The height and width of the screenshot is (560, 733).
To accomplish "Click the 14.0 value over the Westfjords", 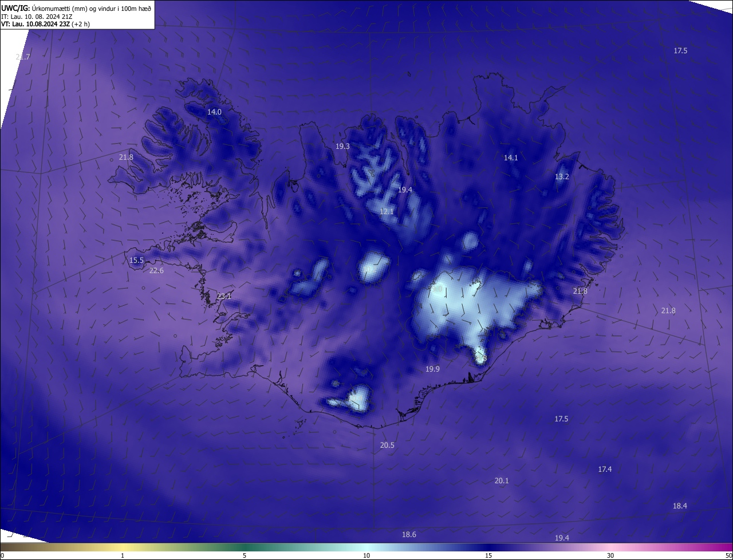I will 214,112.
